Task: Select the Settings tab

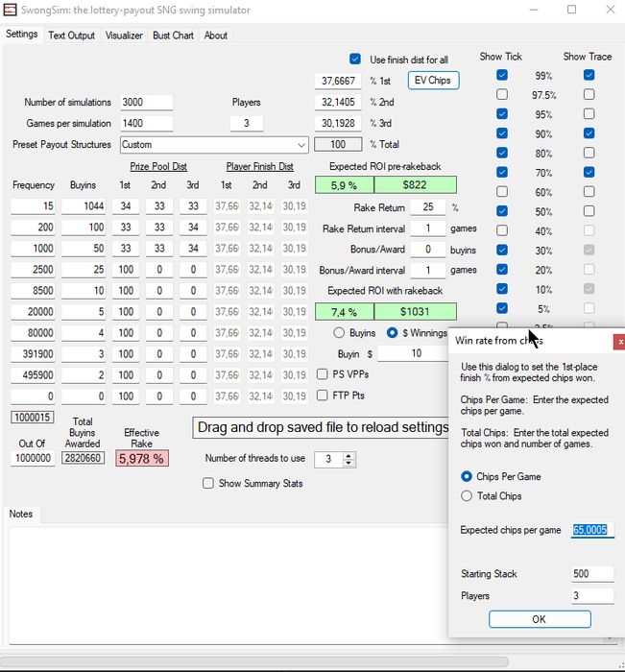Action: pyautogui.click(x=21, y=34)
